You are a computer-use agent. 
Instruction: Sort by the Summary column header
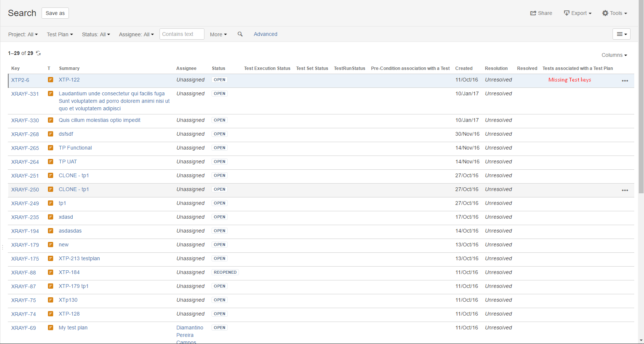click(69, 68)
